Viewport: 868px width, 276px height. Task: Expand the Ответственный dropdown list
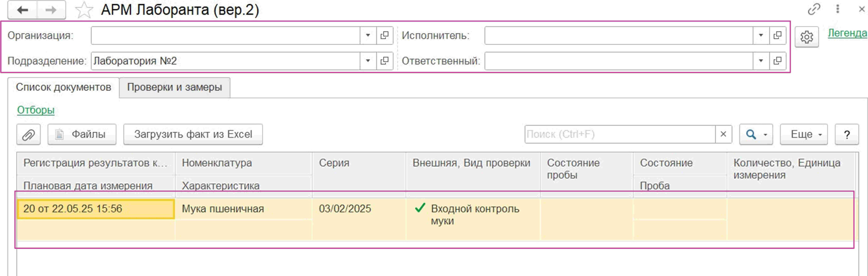pos(761,61)
